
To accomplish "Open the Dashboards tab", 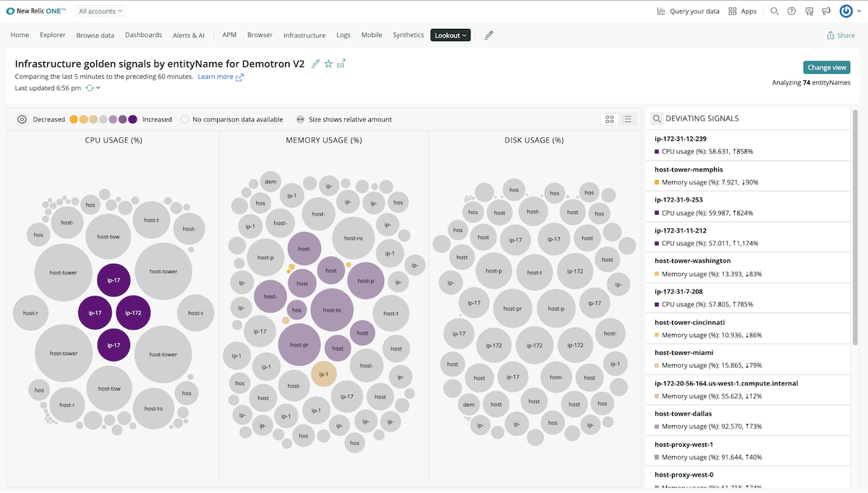I will (x=143, y=35).
